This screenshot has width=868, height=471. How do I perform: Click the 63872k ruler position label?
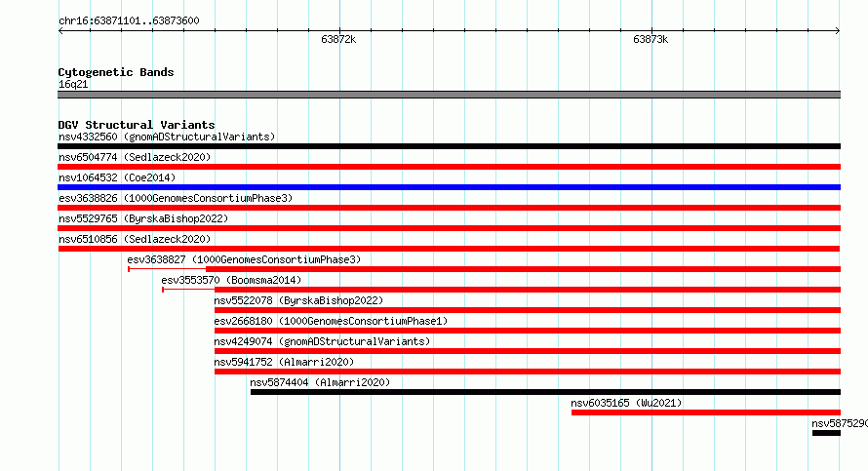tap(338, 39)
